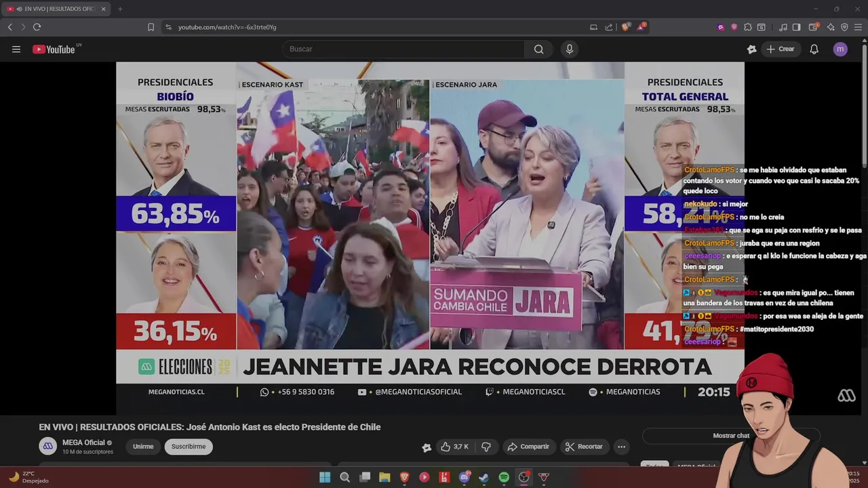Open the Windows Start menu

325,477
